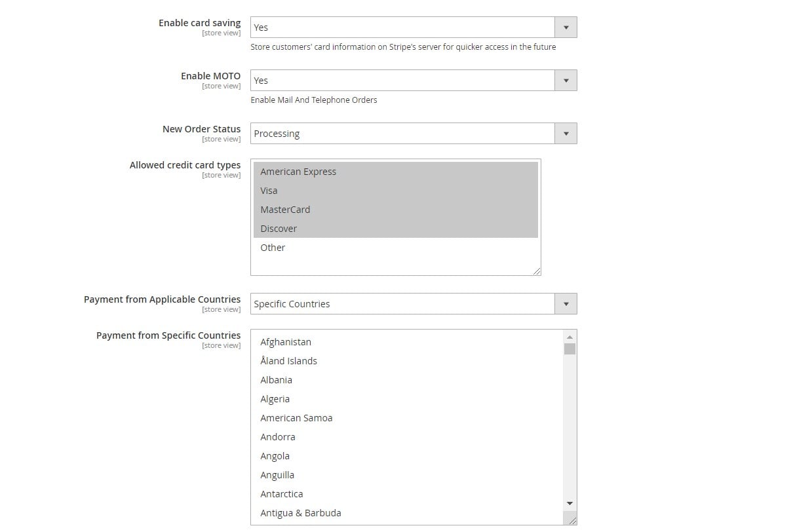Select Algeria in the countries list
This screenshot has width=793, height=532.
click(408, 399)
